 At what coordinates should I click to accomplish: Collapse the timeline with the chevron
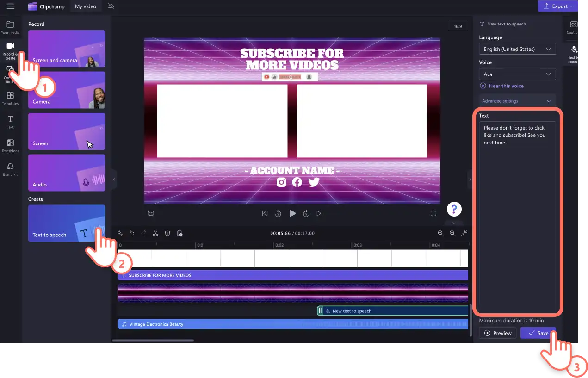(x=454, y=223)
